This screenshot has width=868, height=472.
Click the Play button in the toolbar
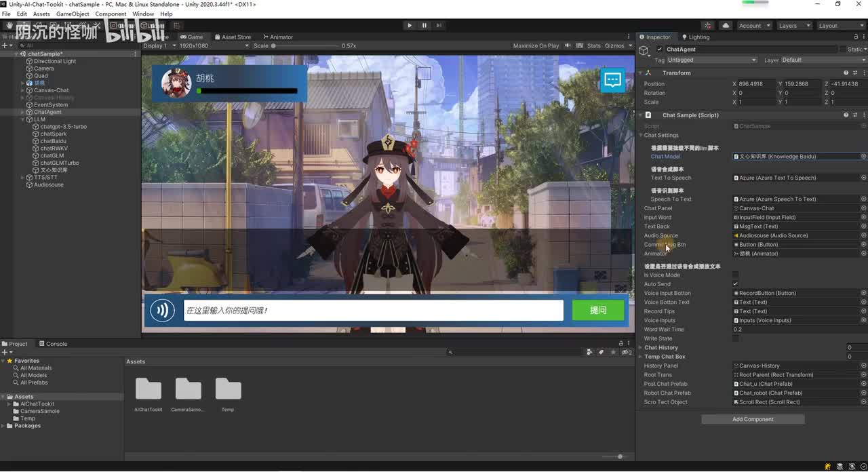click(x=409, y=26)
